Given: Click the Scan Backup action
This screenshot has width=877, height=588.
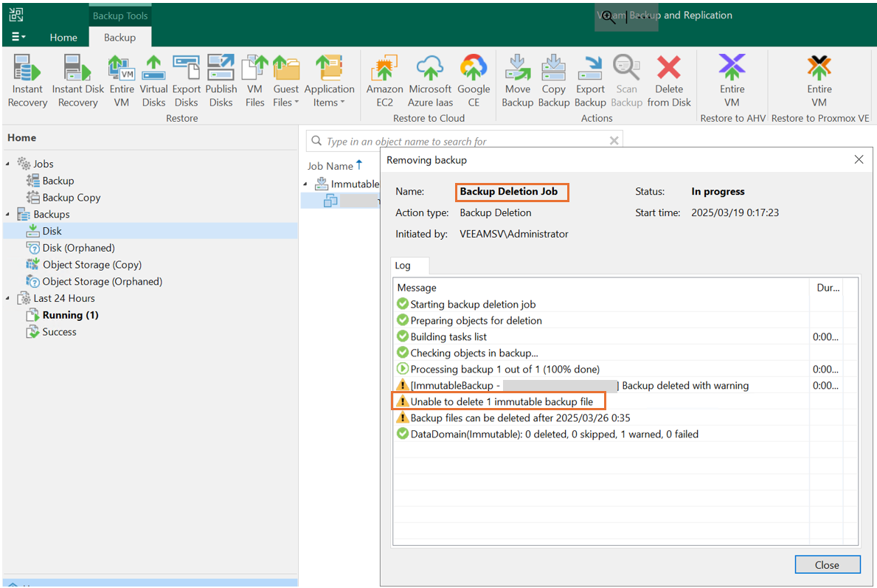Looking at the screenshot, I should (626, 81).
